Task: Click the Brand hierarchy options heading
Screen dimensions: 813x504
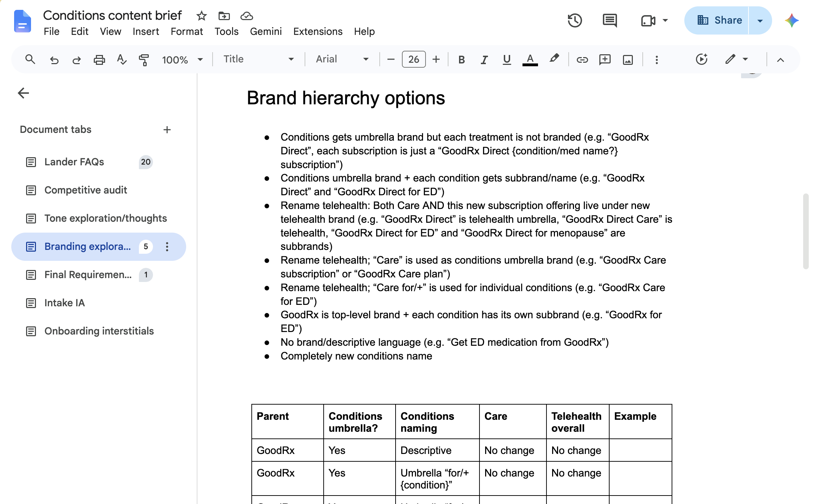Action: (x=346, y=98)
